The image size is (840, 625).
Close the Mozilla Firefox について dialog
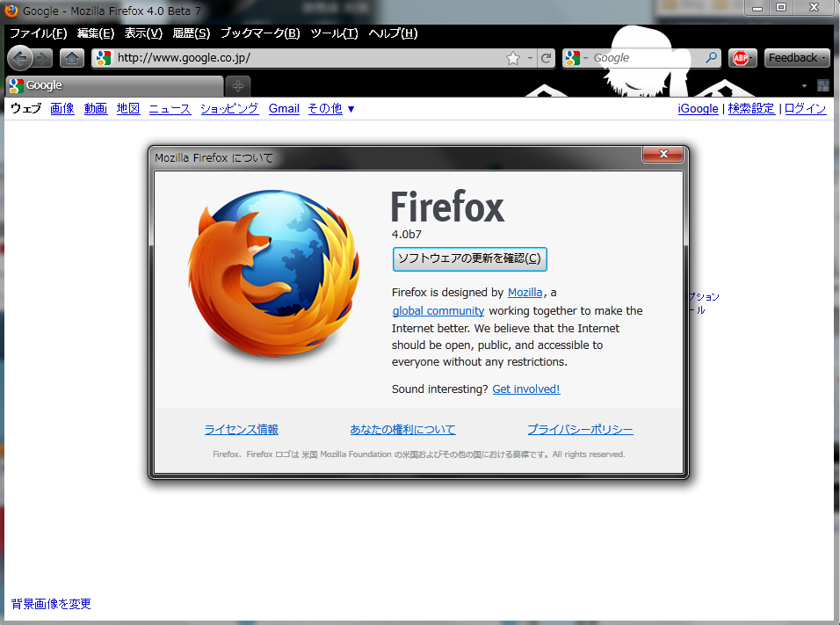663,154
